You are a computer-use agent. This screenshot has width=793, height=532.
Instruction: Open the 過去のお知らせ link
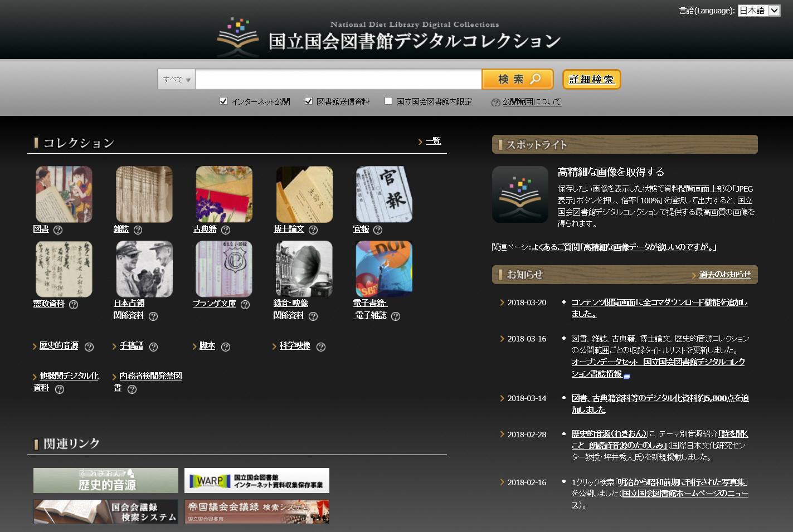point(725,275)
